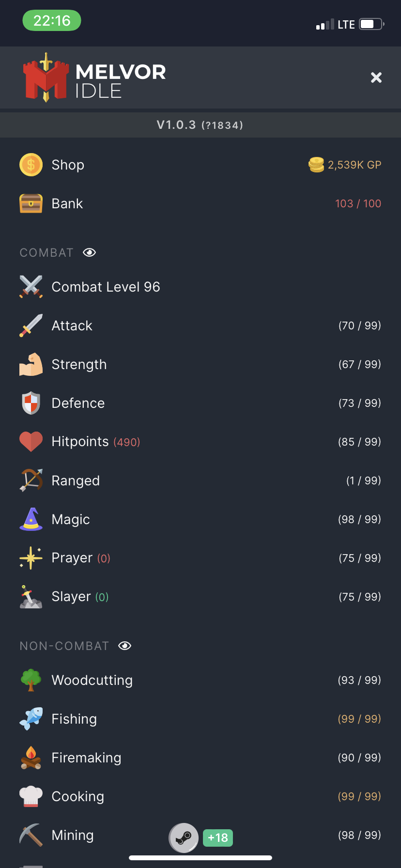This screenshot has width=401, height=868.
Task: Open Fishing via the fish icon
Action: [x=31, y=718]
